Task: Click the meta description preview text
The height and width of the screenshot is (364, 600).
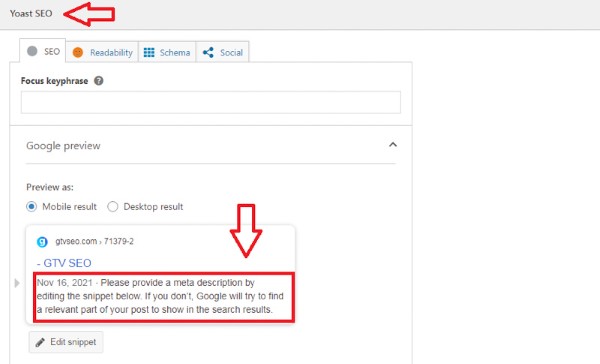Action: pos(160,296)
